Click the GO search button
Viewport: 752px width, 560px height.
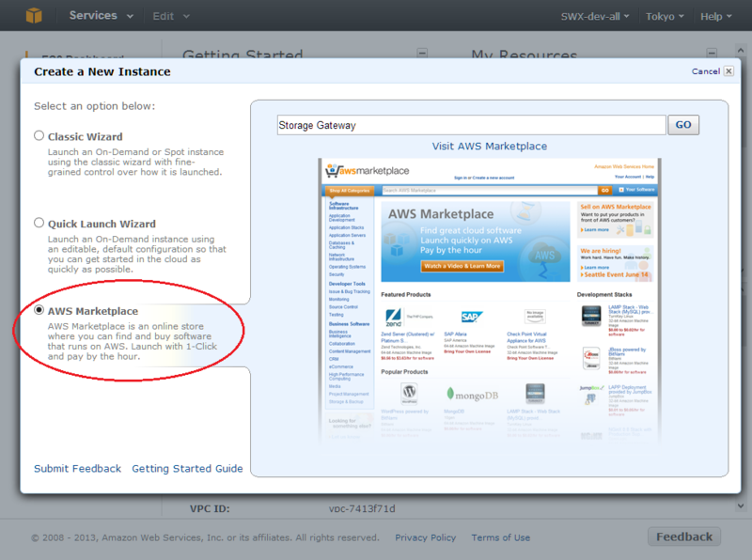click(x=683, y=125)
